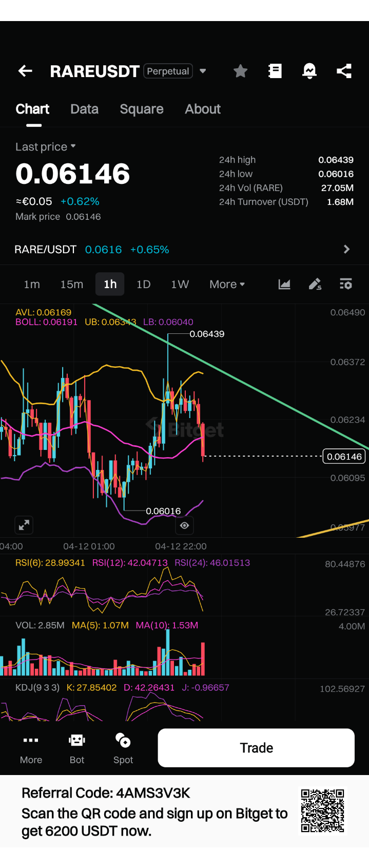Viewport: 369px width, 868px height.
Task: Tap the J: -0.96657 KDJ value
Action: [x=205, y=687]
